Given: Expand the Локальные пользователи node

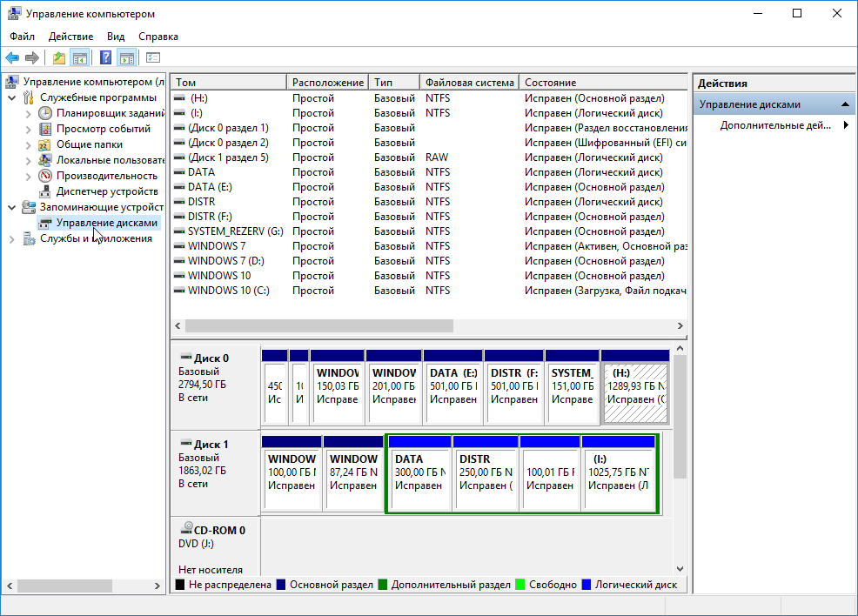Looking at the screenshot, I should tap(29, 161).
